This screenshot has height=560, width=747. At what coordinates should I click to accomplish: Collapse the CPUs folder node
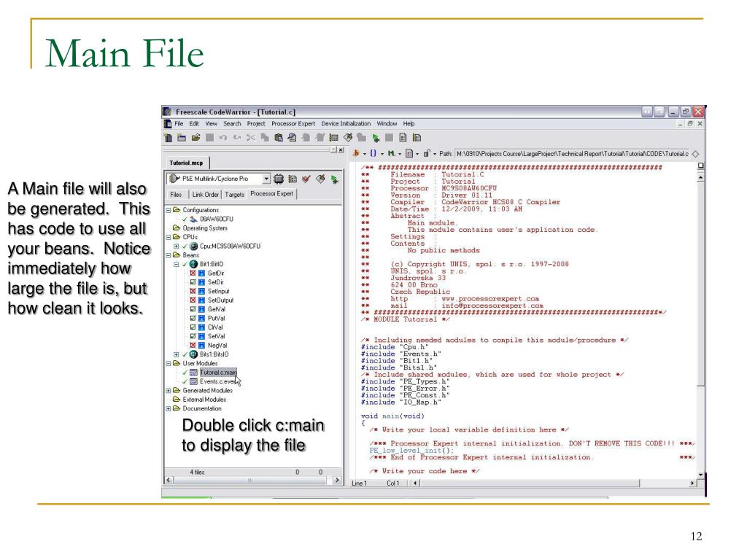[x=169, y=237]
